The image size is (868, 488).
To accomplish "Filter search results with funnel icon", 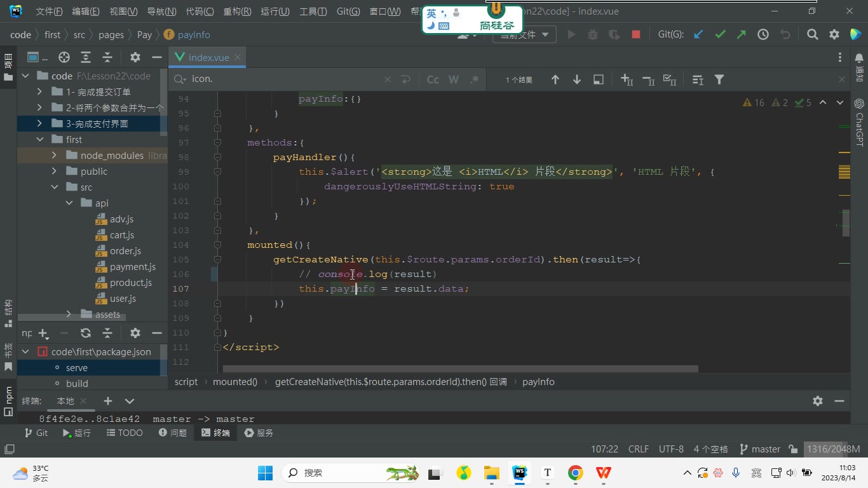I will 719,79.
